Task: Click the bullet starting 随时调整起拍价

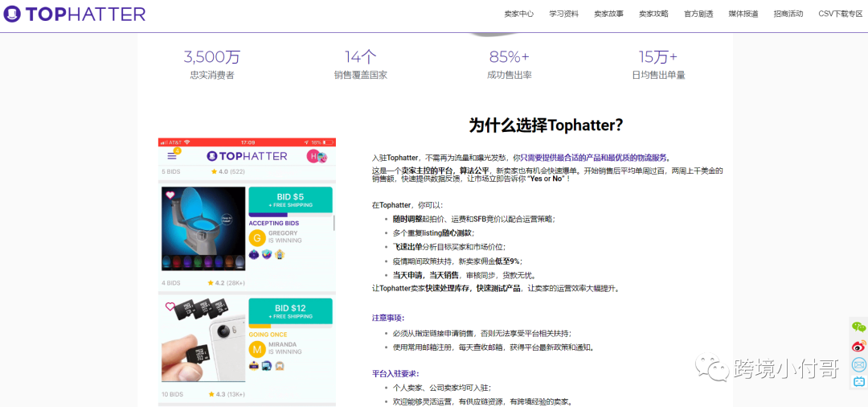Action: tap(474, 219)
